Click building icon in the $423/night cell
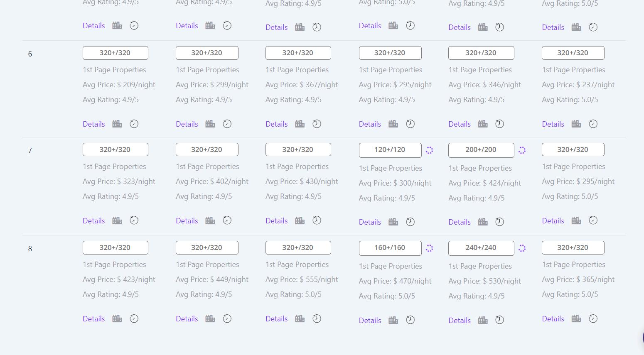644x355 pixels. tap(117, 318)
